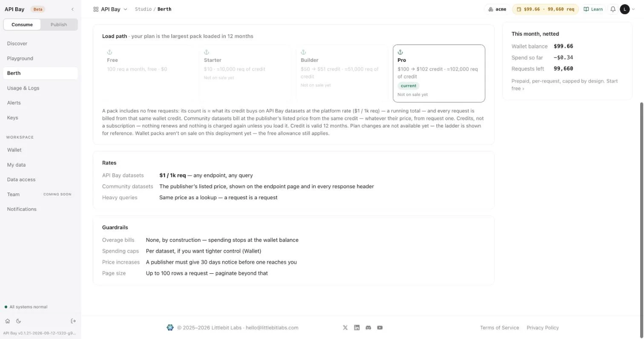Screen dimensions: 644x339
Task: Click the wallet balance pill $99.66
Action: pos(545,9)
